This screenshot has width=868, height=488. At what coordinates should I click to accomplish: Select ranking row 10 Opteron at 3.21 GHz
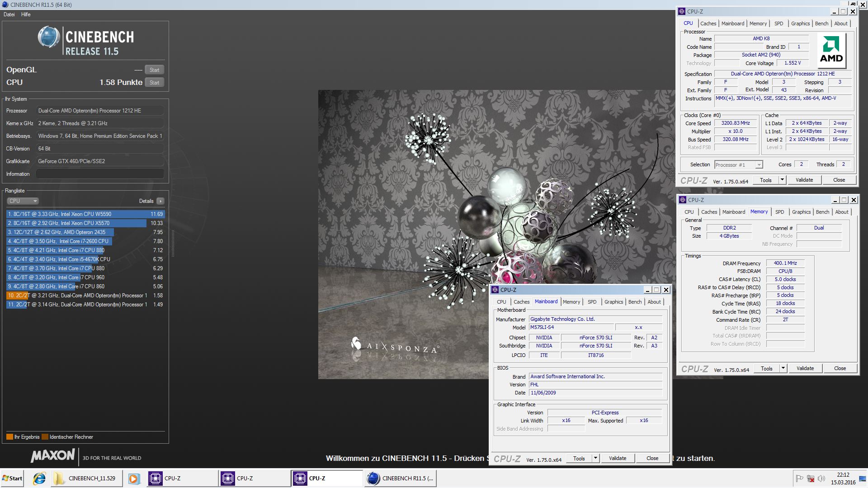(x=85, y=296)
